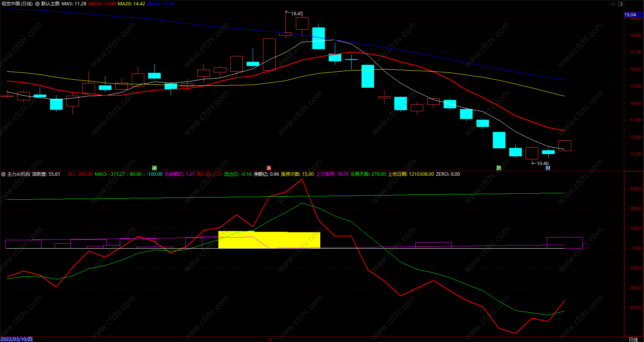
Task: Click the 活跃度: 55.61 value
Action: tap(46, 174)
